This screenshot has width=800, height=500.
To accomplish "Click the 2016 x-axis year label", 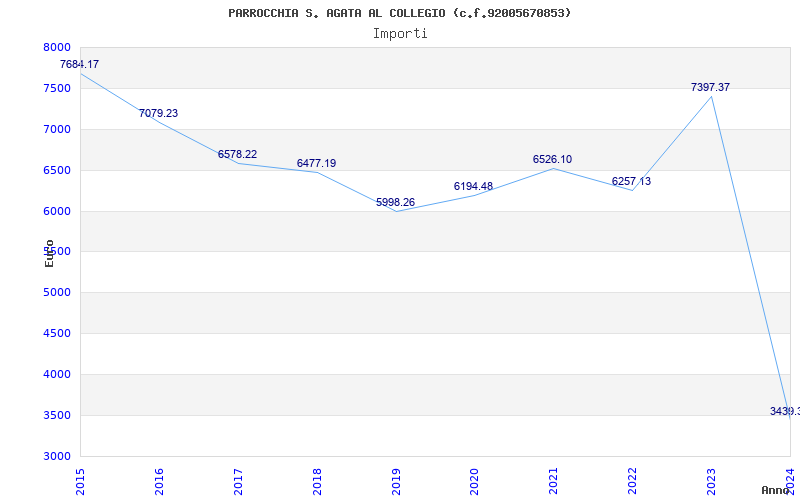I will coord(159,482).
